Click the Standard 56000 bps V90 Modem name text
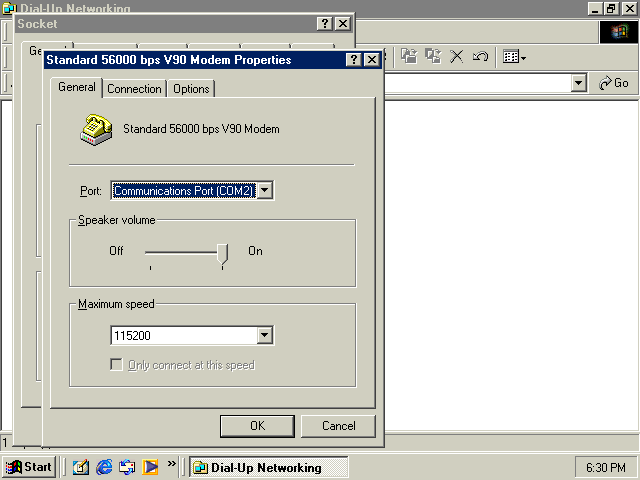Viewport: 640px width, 480px height. pos(201,129)
